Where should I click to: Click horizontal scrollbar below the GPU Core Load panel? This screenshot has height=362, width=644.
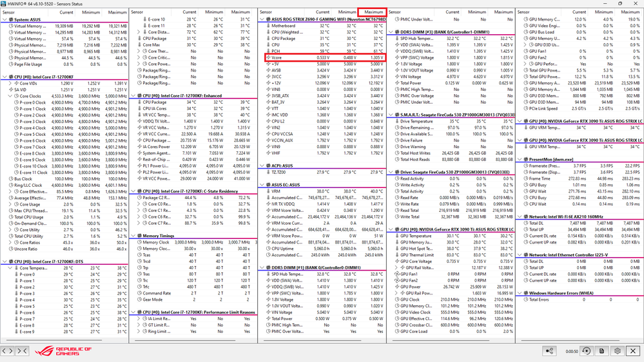(440, 340)
